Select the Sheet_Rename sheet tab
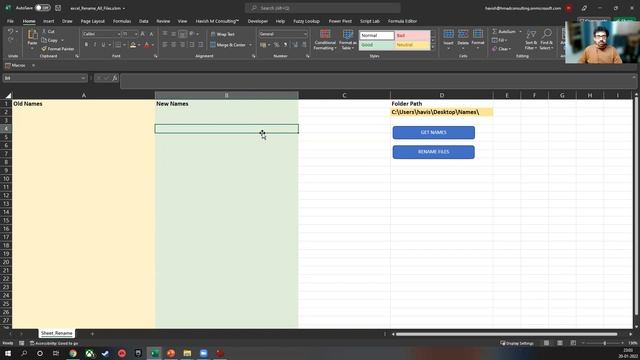Screen dimensions: 640x360 (57, 333)
